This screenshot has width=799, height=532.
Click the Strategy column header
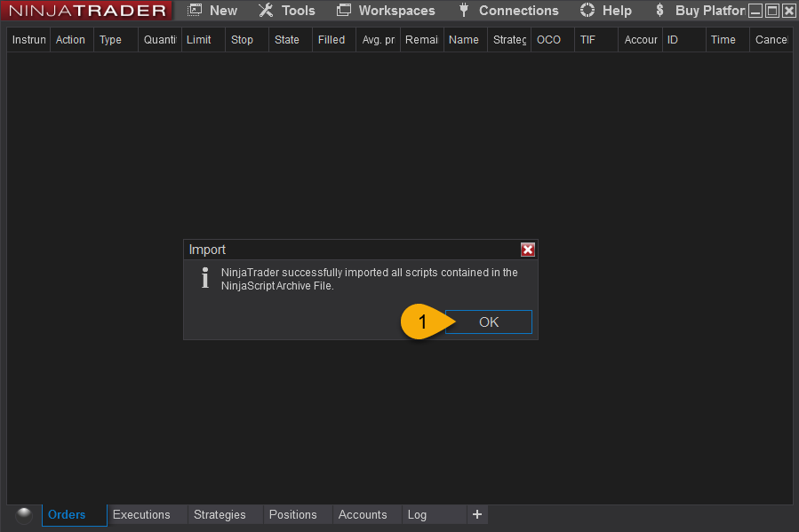pos(509,40)
